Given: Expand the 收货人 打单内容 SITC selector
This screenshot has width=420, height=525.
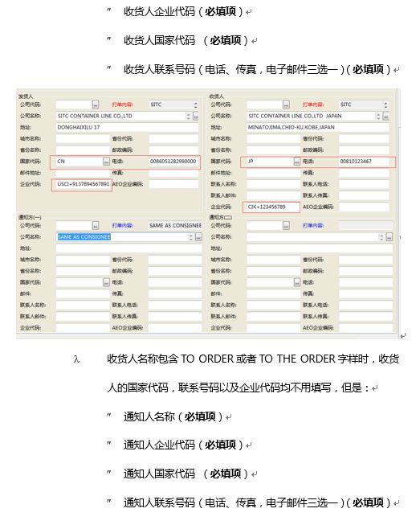Looking at the screenshot, I should 385,105.
